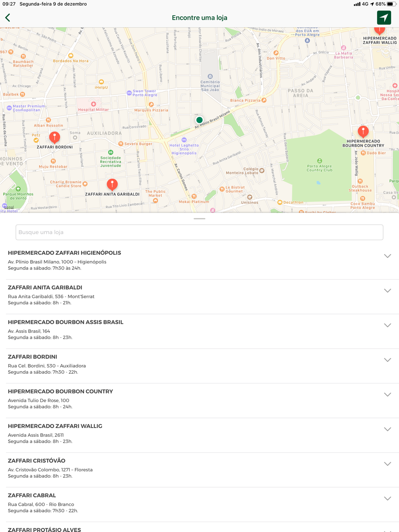Tap 'Rua Cel. Bordini, 530 – Auxiliadora' address
399x532 pixels.
(47, 366)
